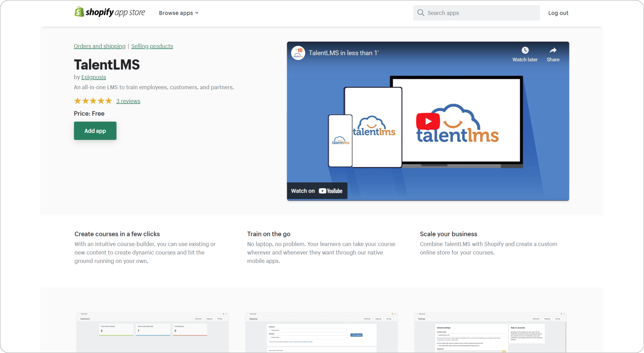Click the 'Price: Free' text
The image size is (644, 353).
pos(89,114)
